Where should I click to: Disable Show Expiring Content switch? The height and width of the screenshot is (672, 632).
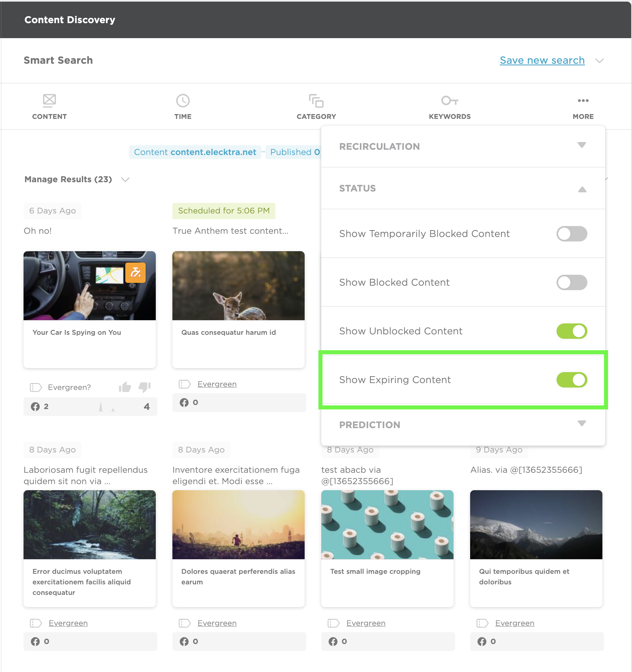click(x=572, y=380)
